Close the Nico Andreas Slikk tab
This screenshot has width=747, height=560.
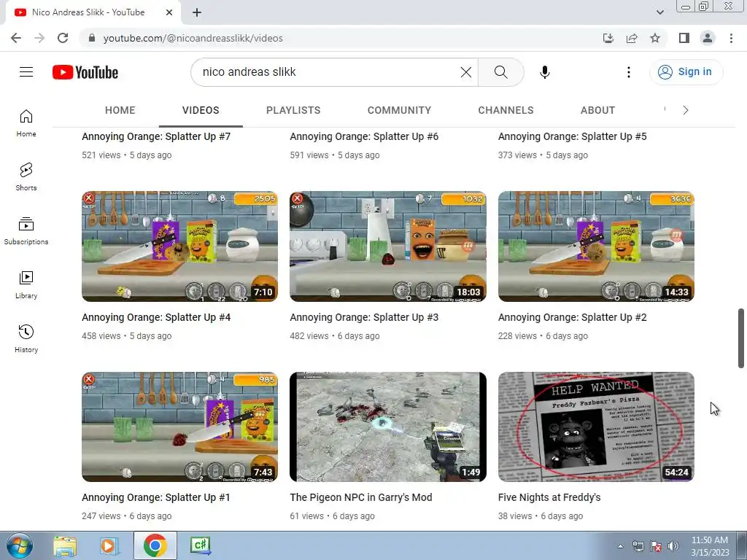pos(169,12)
